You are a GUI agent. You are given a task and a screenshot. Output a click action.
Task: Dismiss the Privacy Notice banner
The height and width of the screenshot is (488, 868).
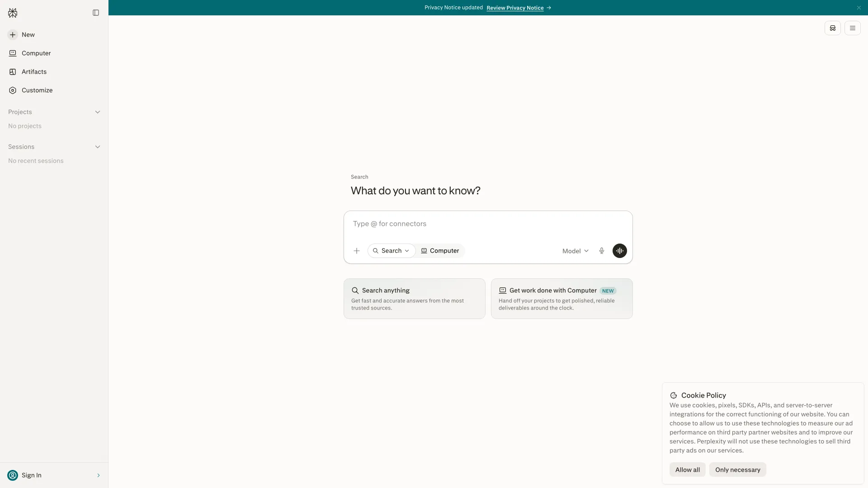pyautogui.click(x=859, y=8)
